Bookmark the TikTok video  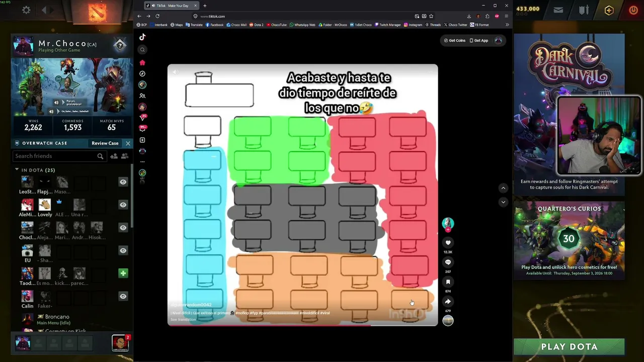[448, 282]
